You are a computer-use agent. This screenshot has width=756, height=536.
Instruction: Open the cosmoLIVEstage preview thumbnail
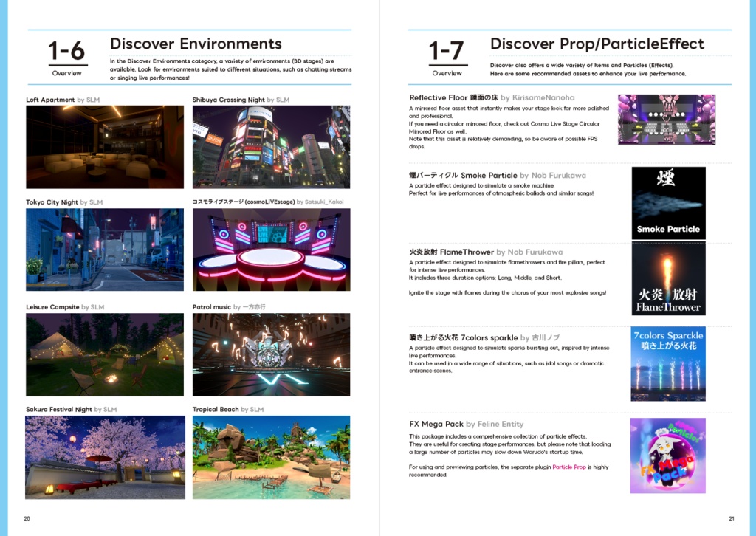click(272, 249)
